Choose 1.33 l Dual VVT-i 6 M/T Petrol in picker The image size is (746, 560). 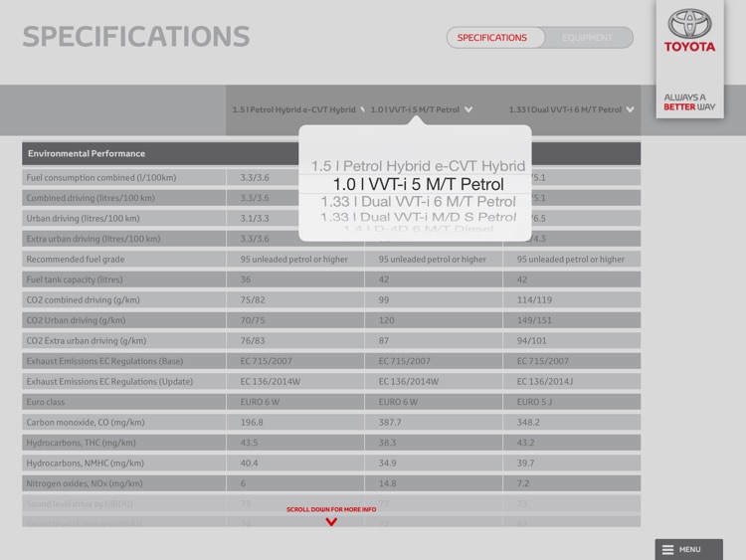(x=418, y=202)
